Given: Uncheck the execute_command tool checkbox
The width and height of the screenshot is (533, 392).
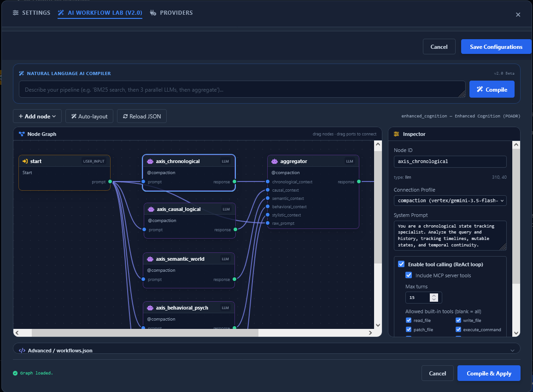Looking at the screenshot, I should [x=458, y=329].
